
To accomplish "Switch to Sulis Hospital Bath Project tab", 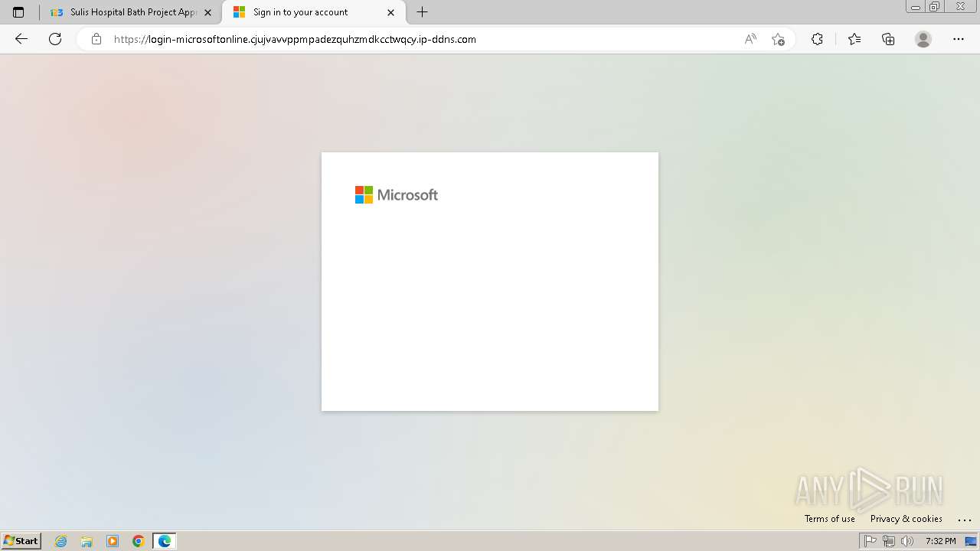I will [131, 12].
